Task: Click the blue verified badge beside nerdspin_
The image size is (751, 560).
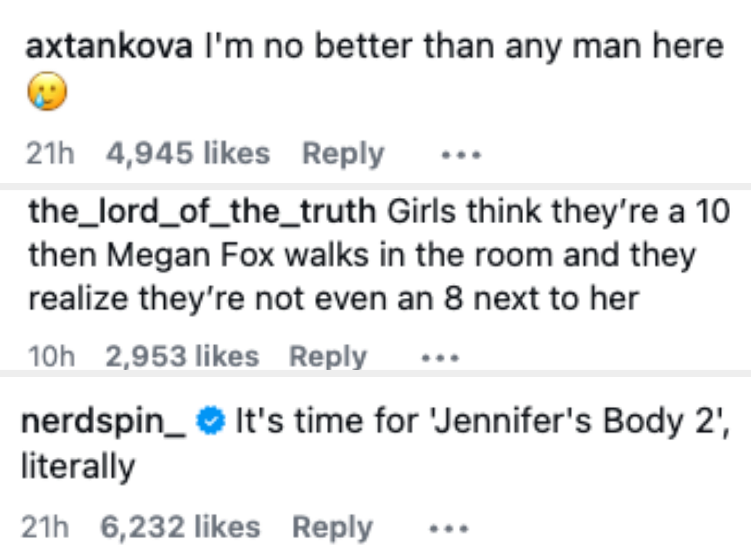Action: (210, 420)
